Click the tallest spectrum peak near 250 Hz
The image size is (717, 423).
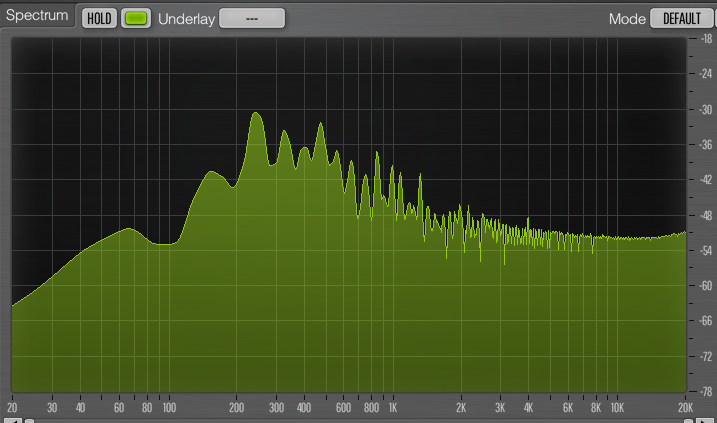[256, 114]
